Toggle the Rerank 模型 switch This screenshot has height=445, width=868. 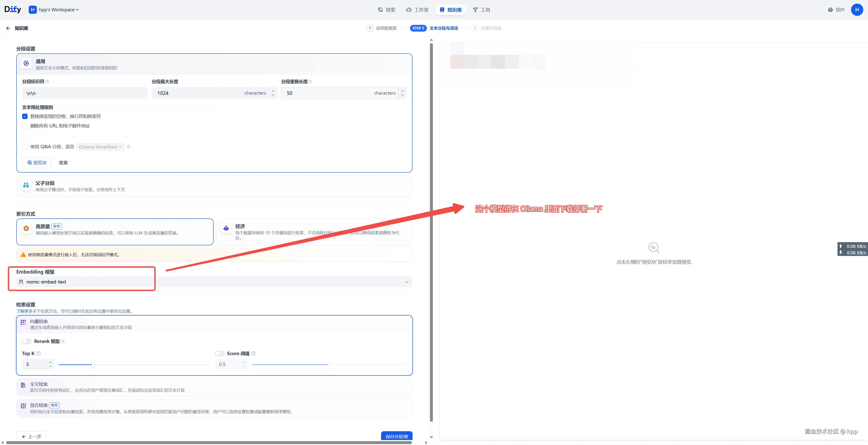27,341
